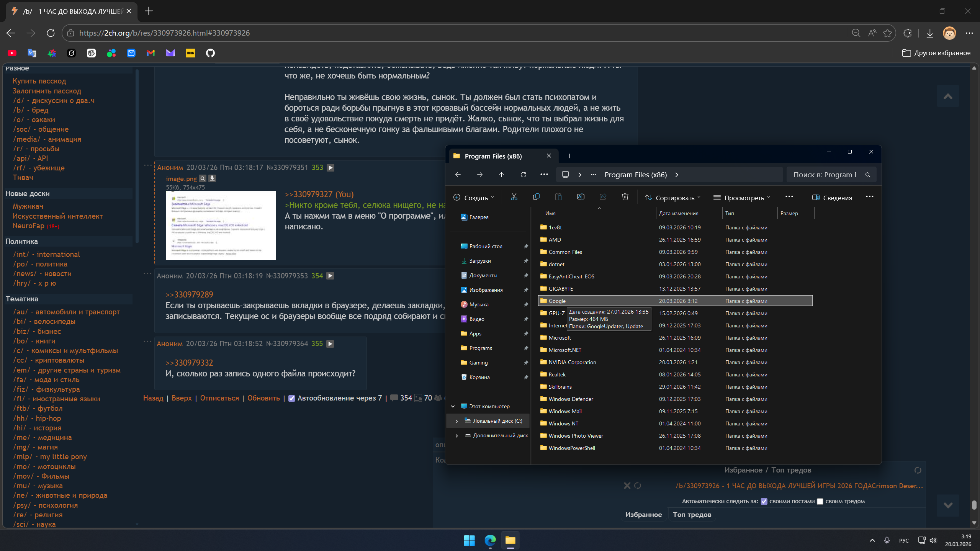Add a new Explorer tab
Screen dimensions: 980x551
click(569, 156)
